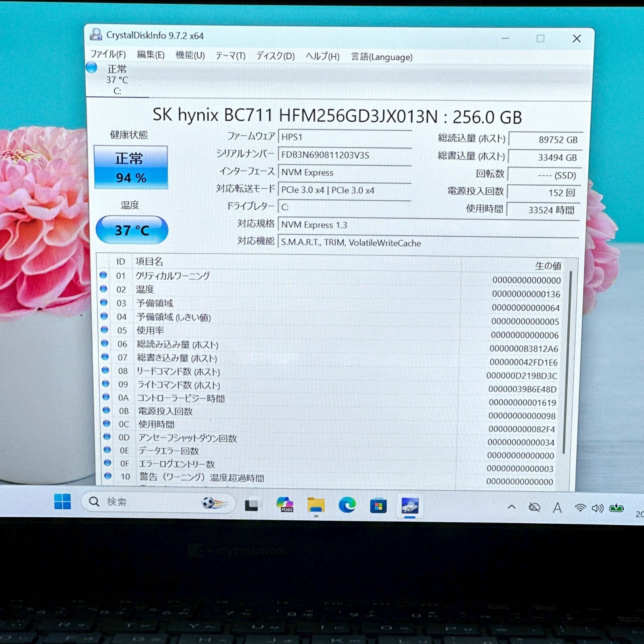Click total host writes value 33494 GB

click(545, 157)
